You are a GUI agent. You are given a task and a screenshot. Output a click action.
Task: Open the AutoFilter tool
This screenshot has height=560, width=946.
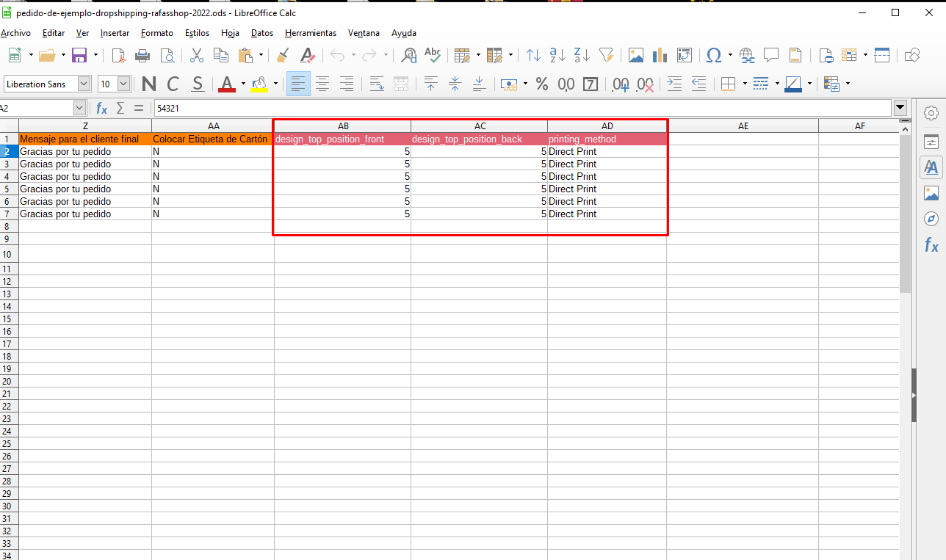click(606, 55)
